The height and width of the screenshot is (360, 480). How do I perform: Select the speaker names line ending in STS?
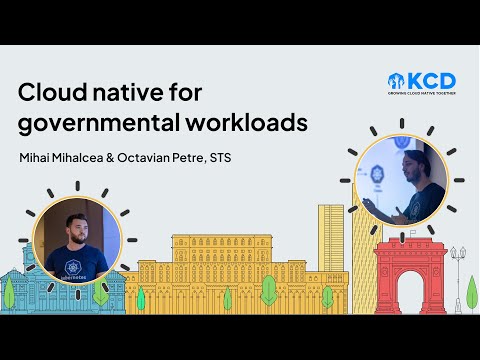tap(125, 158)
